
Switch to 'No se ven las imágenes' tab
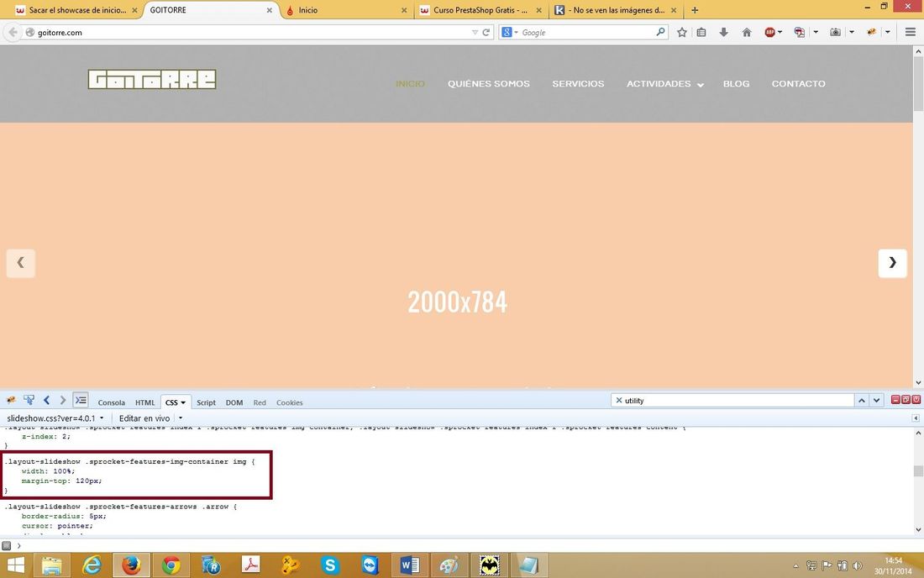point(617,10)
